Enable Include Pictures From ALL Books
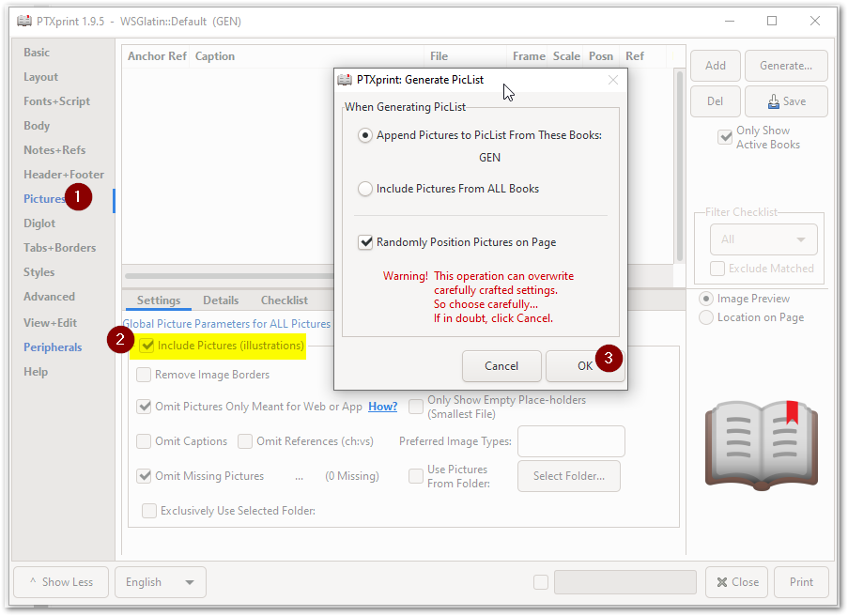Screen dimensions: 848x616 (x=365, y=189)
